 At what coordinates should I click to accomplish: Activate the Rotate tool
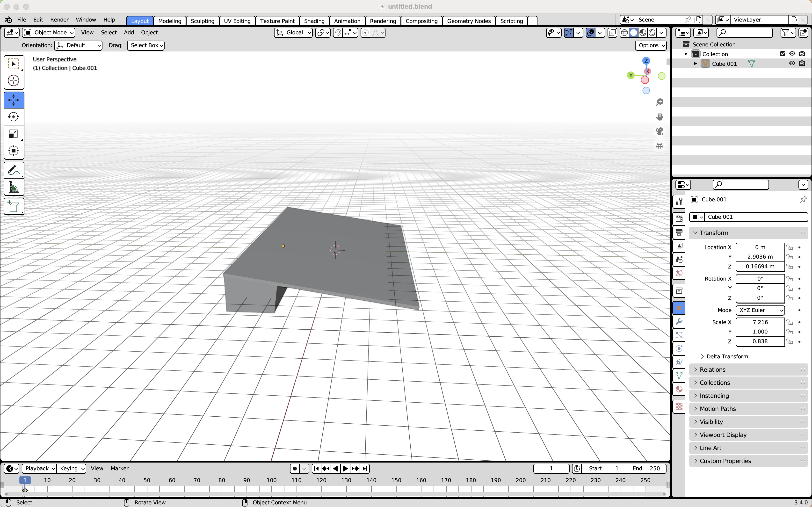(x=14, y=117)
